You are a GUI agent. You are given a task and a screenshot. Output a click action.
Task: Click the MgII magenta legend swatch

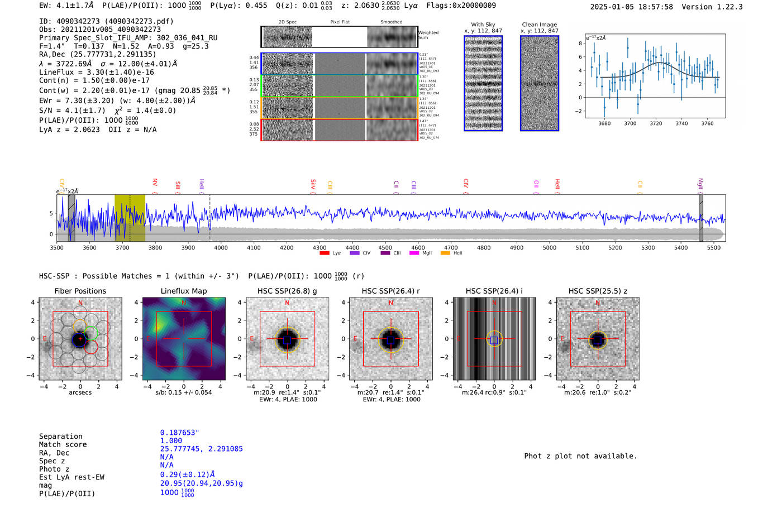(414, 253)
